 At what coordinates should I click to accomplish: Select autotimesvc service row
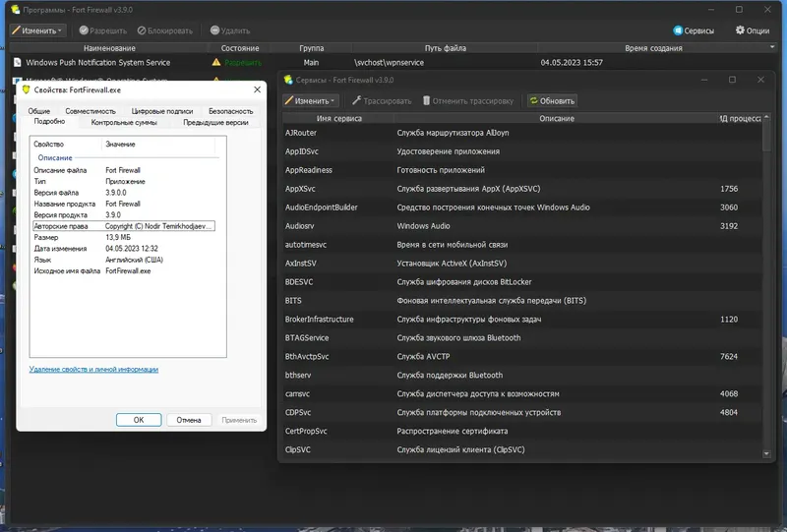point(522,245)
